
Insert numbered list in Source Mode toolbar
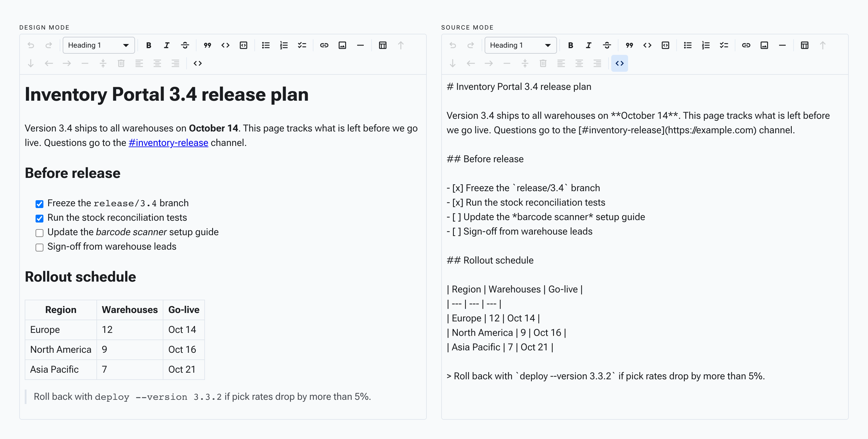[706, 45]
